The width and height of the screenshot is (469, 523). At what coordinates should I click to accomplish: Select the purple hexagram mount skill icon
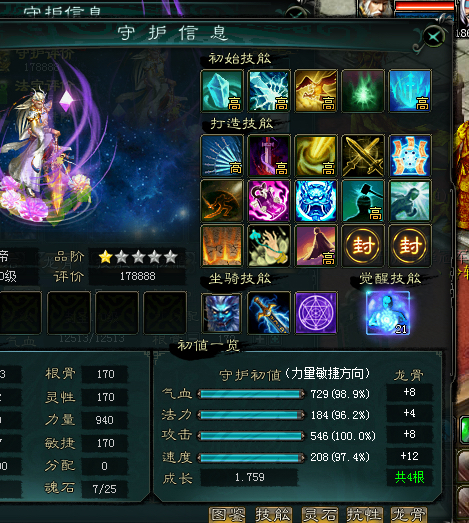click(316, 313)
